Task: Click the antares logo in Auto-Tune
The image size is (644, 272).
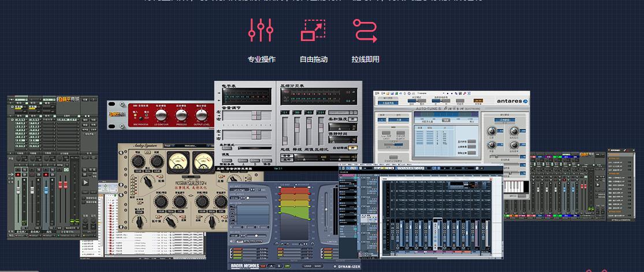Action: [x=512, y=101]
